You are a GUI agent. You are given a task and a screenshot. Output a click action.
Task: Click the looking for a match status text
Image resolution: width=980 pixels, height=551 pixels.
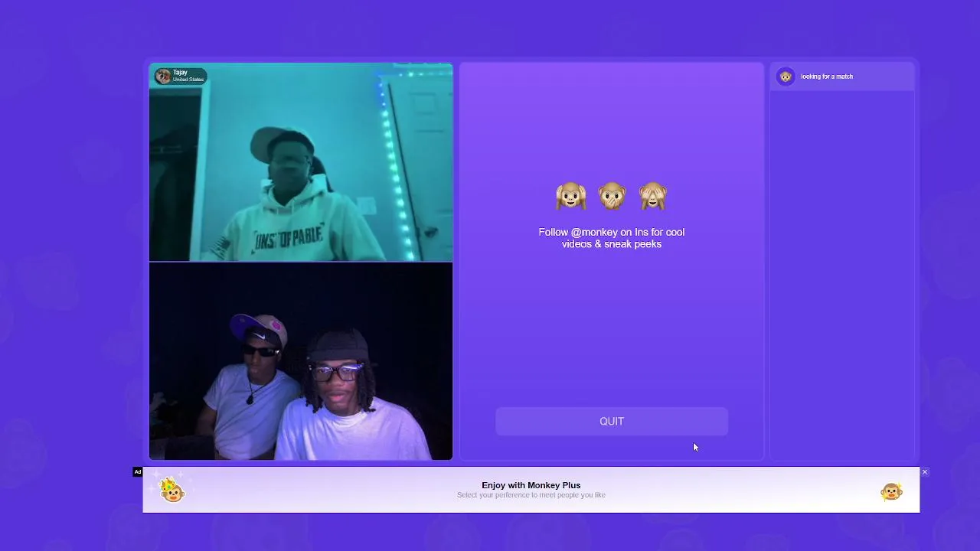827,77
